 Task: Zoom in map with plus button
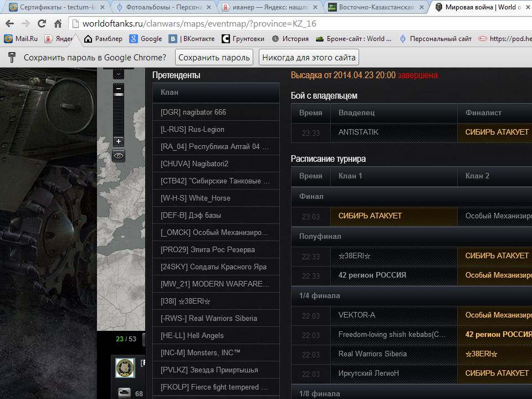click(119, 141)
